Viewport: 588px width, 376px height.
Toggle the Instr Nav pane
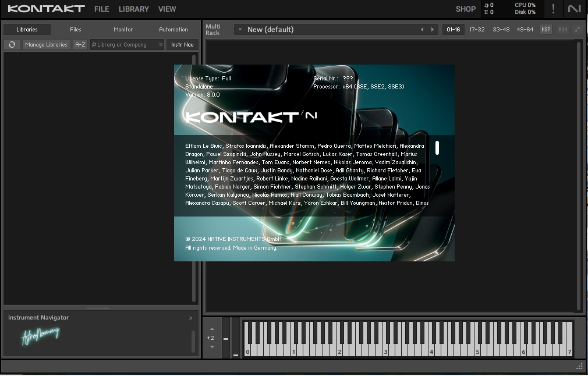point(182,45)
